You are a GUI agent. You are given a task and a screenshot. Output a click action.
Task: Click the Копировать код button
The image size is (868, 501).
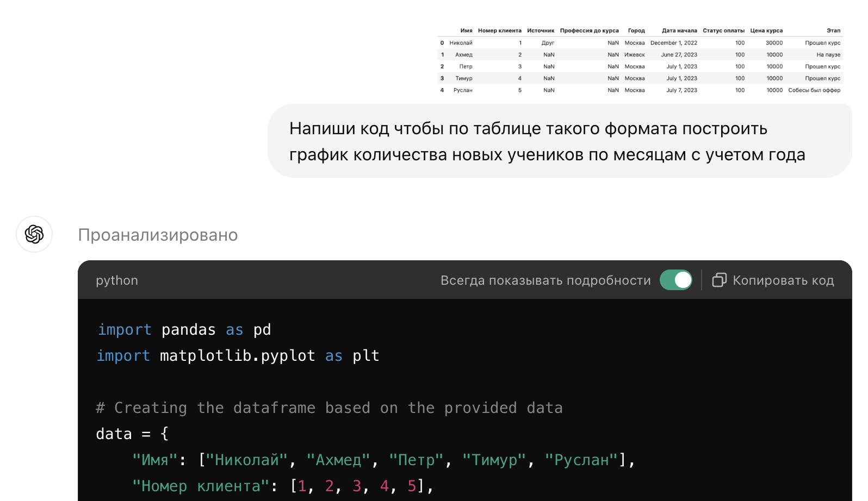773,280
